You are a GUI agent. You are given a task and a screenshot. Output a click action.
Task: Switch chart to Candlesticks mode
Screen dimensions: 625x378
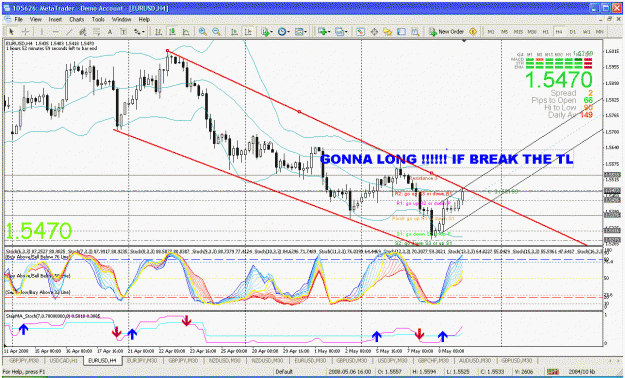[172, 32]
